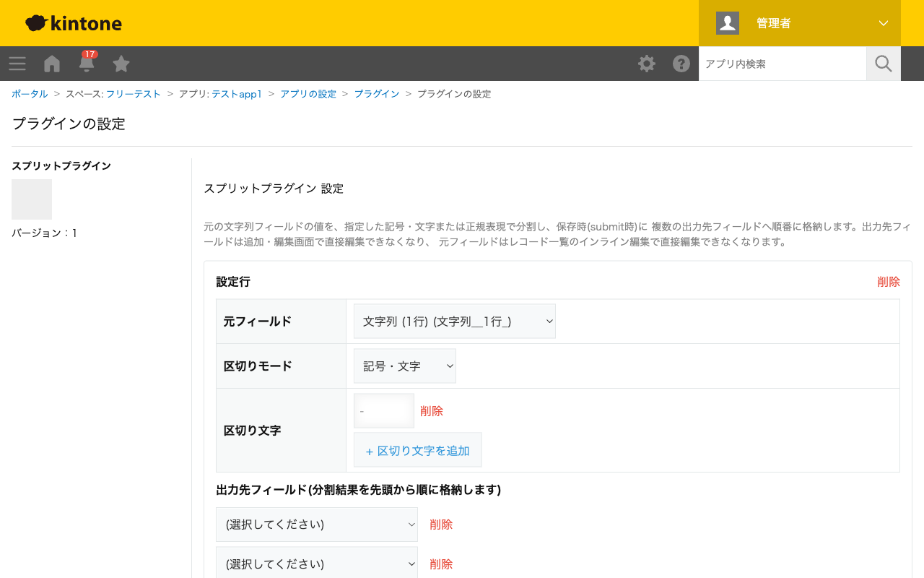Open the first 出力先フィールド dropdown

tap(317, 525)
